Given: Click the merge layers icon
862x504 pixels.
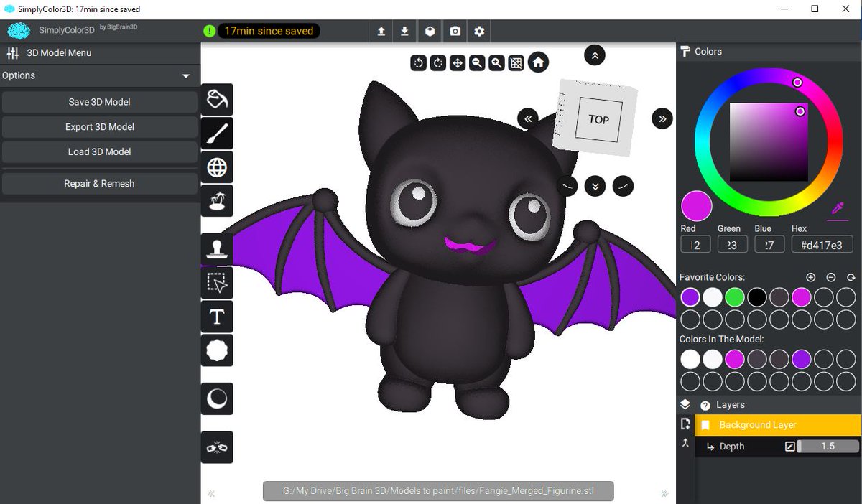Looking at the screenshot, I should [685, 444].
